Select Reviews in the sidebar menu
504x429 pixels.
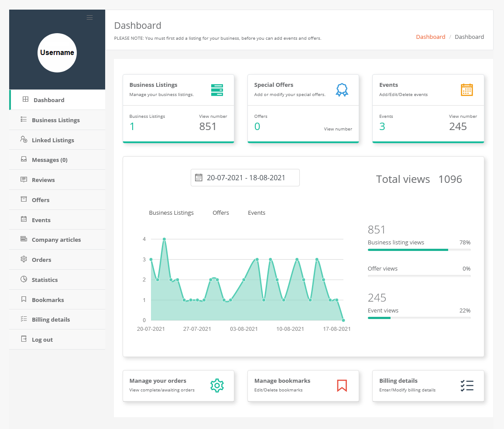click(57, 180)
